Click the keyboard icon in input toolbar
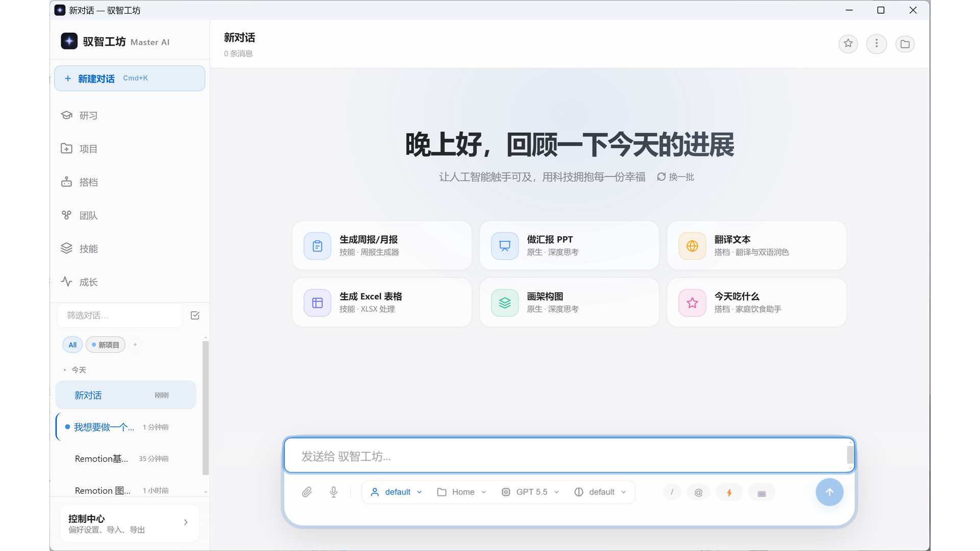Screen dimensions: 980x551 click(762, 493)
